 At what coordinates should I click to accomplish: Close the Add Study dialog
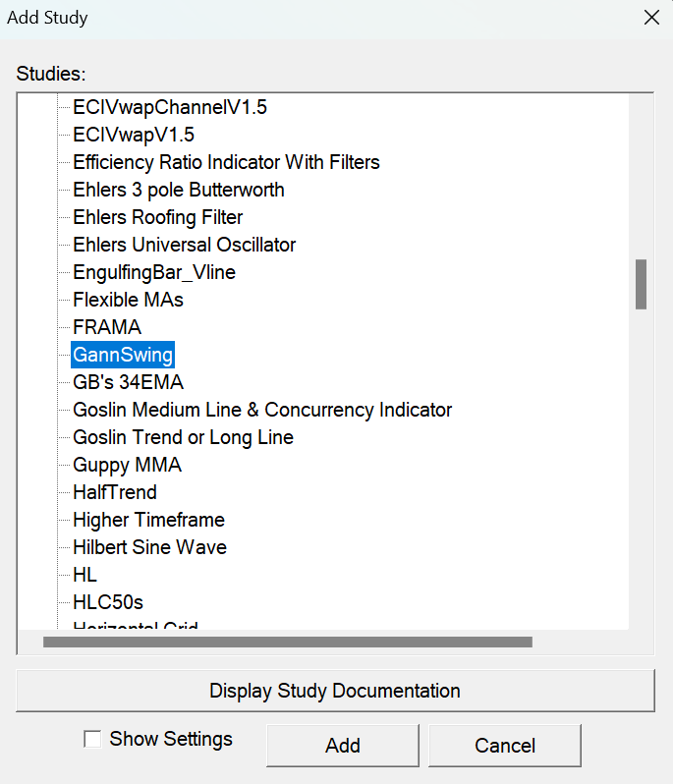point(650,18)
